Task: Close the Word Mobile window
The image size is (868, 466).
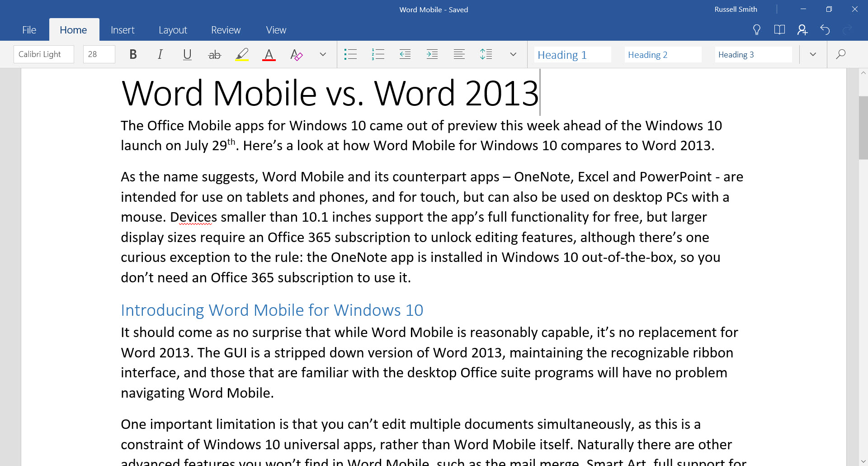Action: (855, 9)
